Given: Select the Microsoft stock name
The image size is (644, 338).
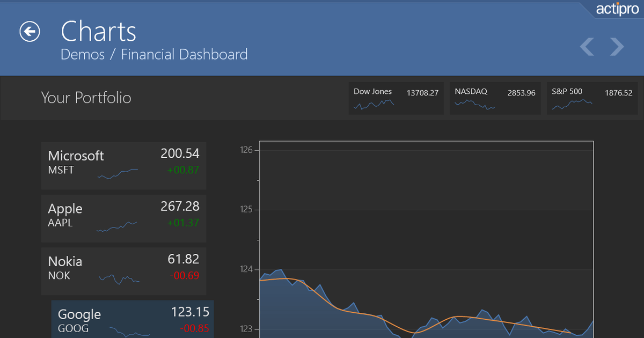Looking at the screenshot, I should [x=76, y=156].
